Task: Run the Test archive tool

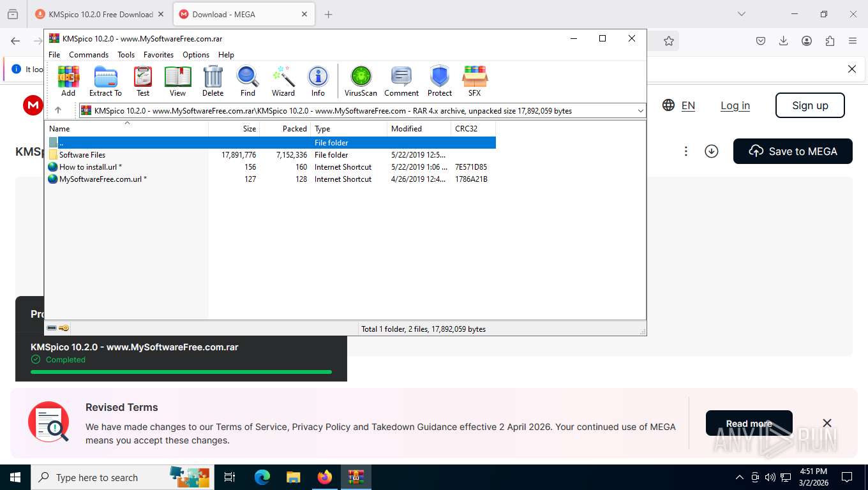Action: [143, 81]
